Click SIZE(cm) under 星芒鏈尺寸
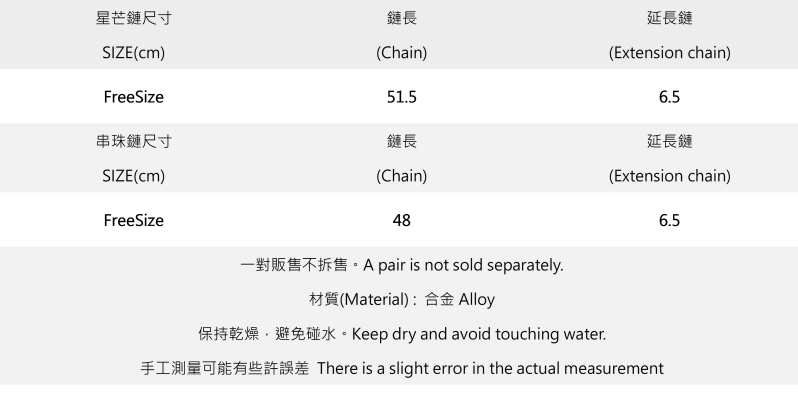 pos(134,53)
